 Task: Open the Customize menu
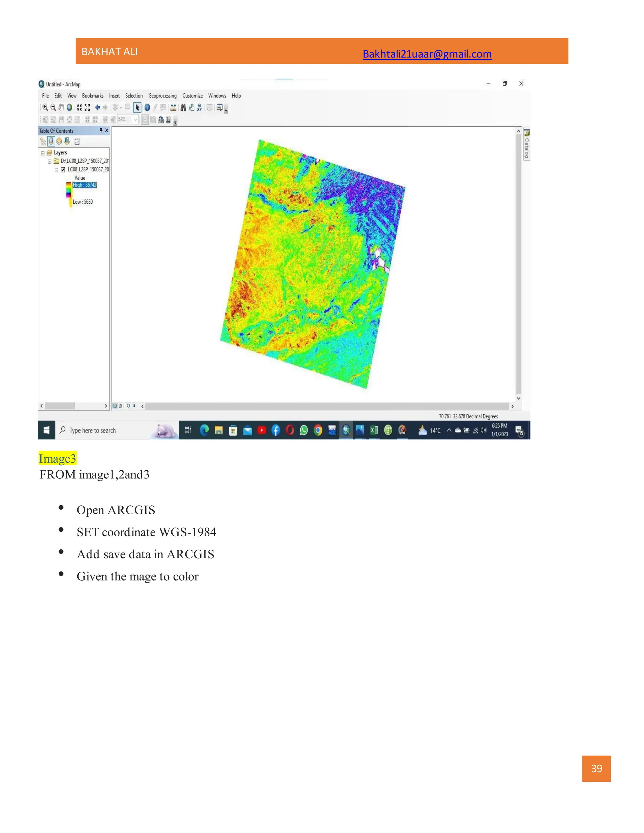[x=192, y=96]
